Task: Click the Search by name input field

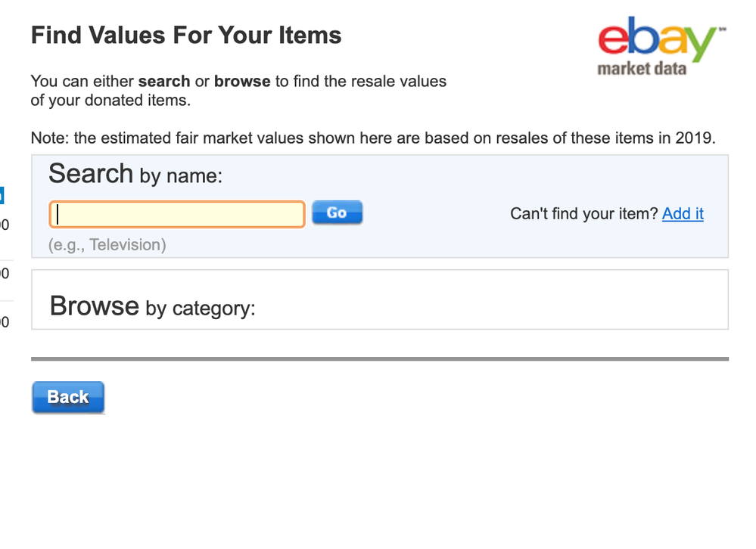Action: click(177, 214)
